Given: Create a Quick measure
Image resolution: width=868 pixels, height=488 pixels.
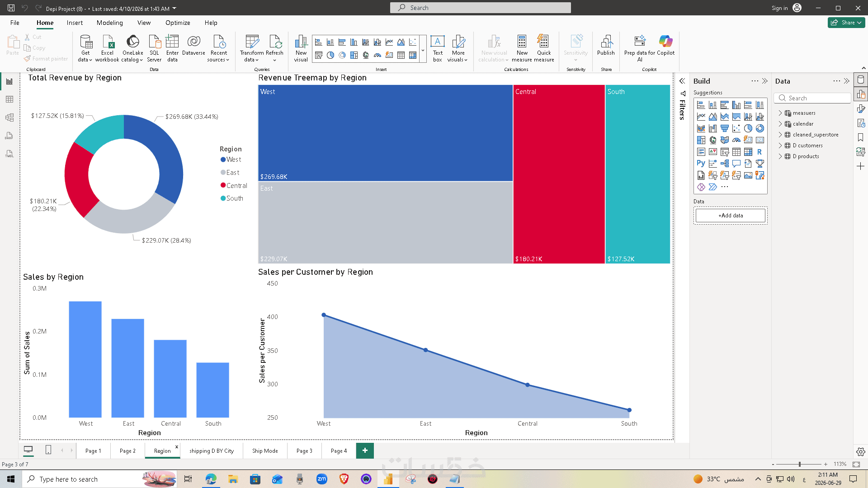Looking at the screenshot, I should (544, 49).
